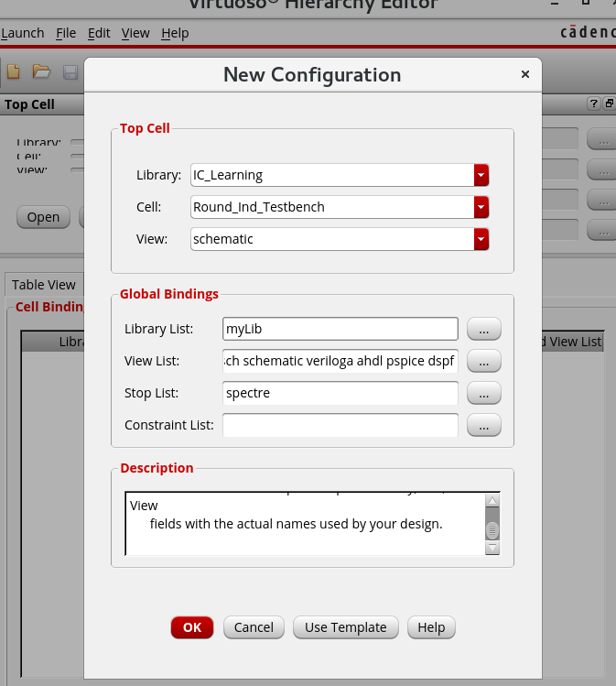Open the Edit menu
This screenshot has width=616, height=686.
[x=99, y=33]
